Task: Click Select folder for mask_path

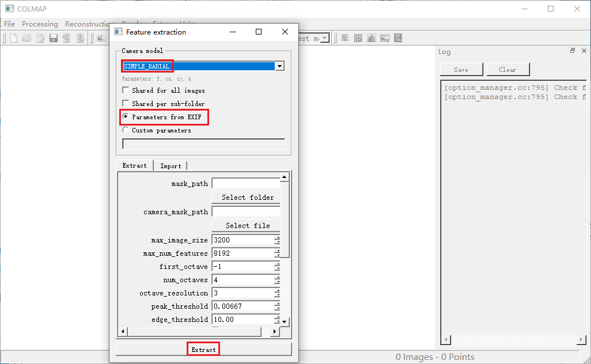Action: click(246, 197)
